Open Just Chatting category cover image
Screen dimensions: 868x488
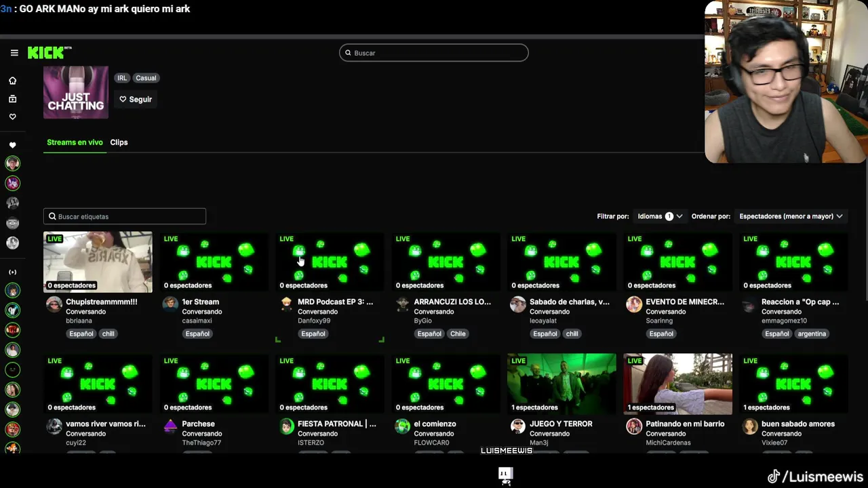pos(76,92)
